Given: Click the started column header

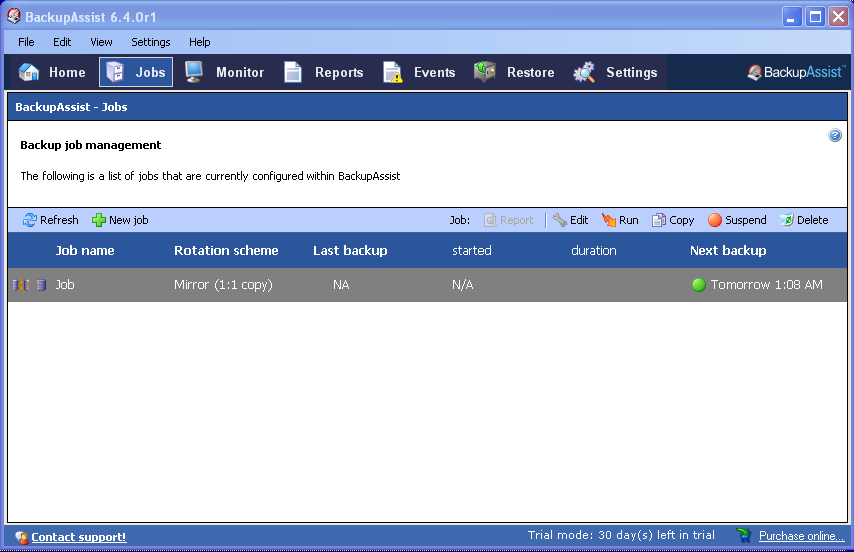Looking at the screenshot, I should click(472, 250).
